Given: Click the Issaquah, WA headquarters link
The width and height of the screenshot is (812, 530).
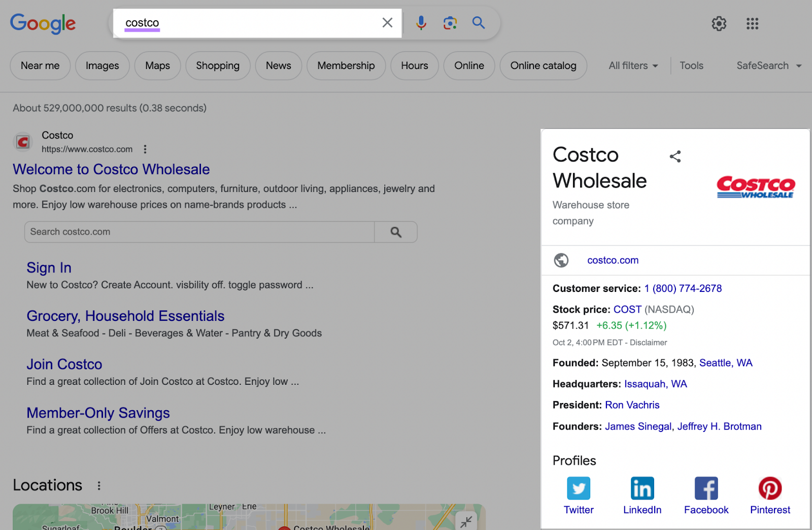Looking at the screenshot, I should (x=656, y=384).
